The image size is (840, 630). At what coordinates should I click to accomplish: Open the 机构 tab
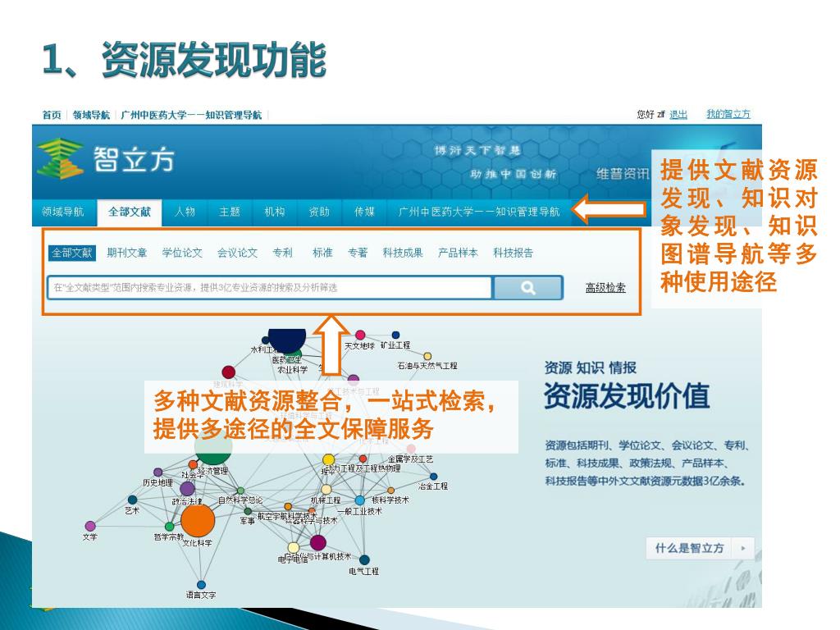[274, 212]
